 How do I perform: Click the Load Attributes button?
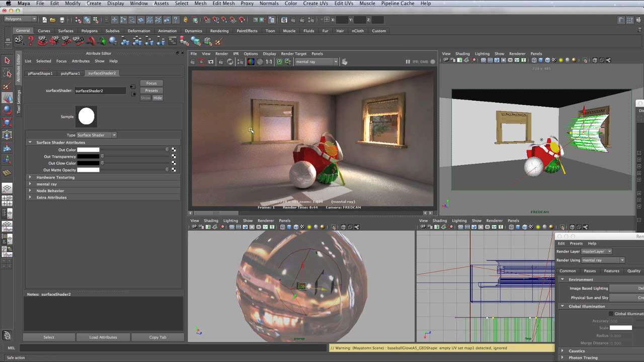[x=103, y=337]
